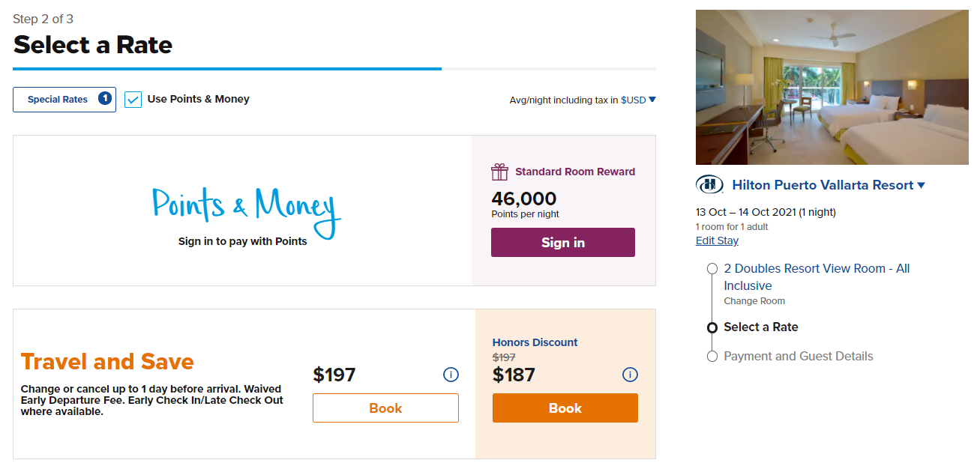Click Change Room under the room name
This screenshot has height=469, width=980.
click(754, 300)
